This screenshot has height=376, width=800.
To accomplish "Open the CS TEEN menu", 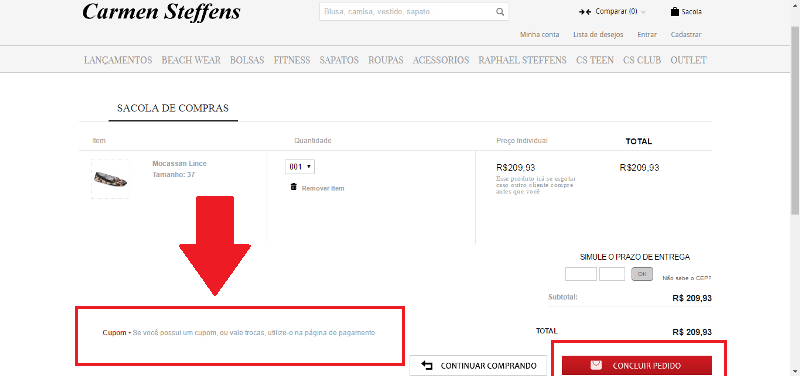I will tap(595, 60).
